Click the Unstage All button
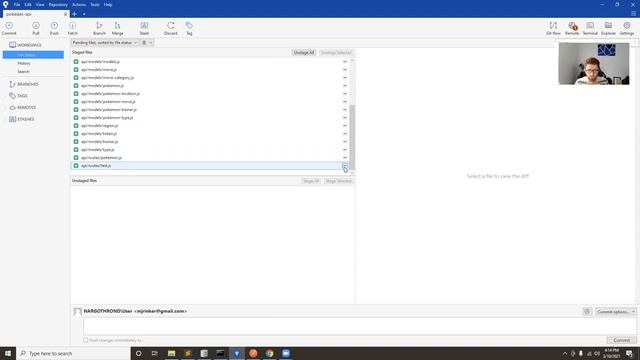 304,53
